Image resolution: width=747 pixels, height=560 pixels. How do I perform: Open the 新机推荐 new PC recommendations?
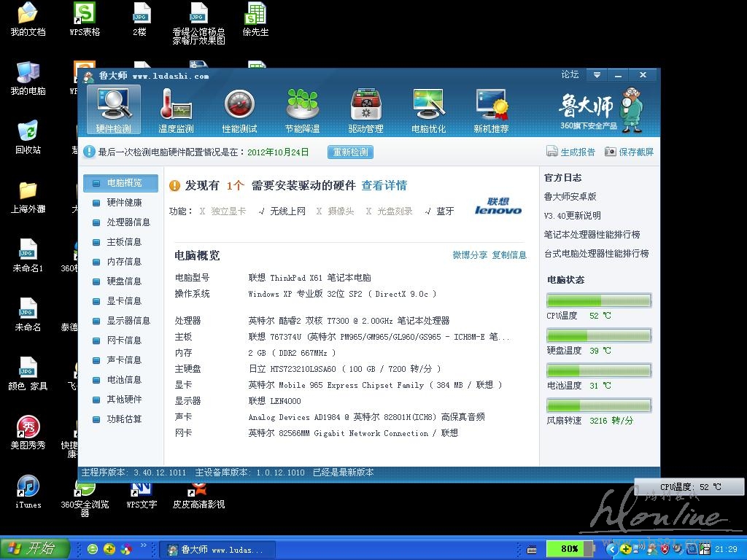[491, 111]
